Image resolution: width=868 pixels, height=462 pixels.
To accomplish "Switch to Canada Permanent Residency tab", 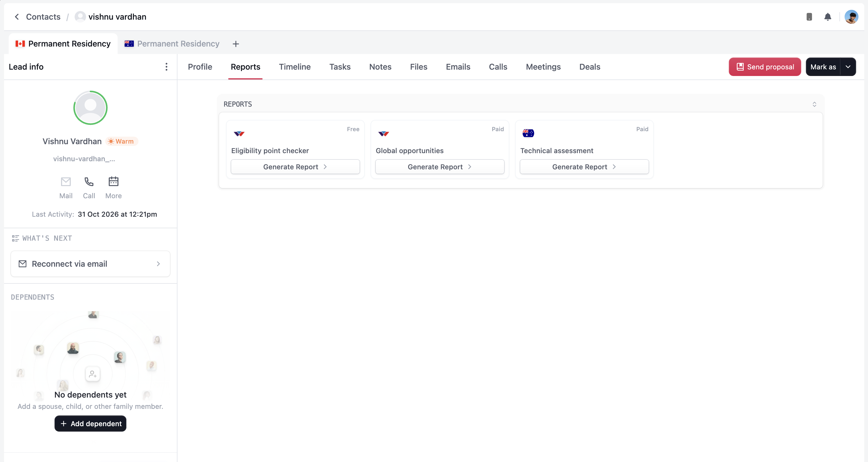I will [x=63, y=44].
